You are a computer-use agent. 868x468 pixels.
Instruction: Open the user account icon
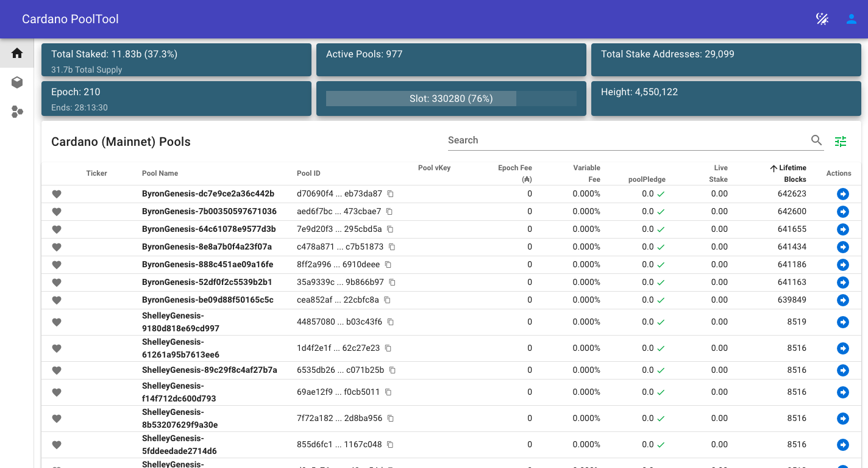coord(852,19)
